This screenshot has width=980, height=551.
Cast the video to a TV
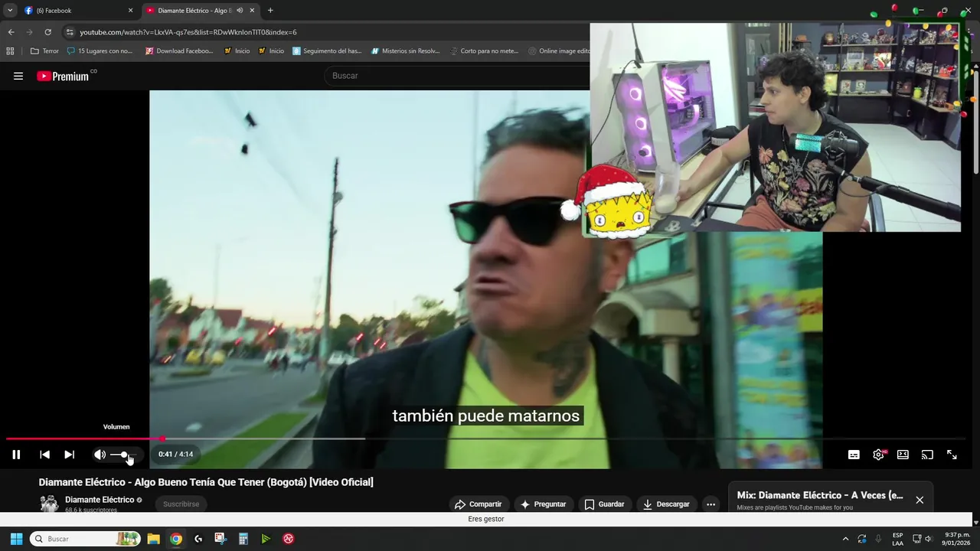(x=927, y=455)
